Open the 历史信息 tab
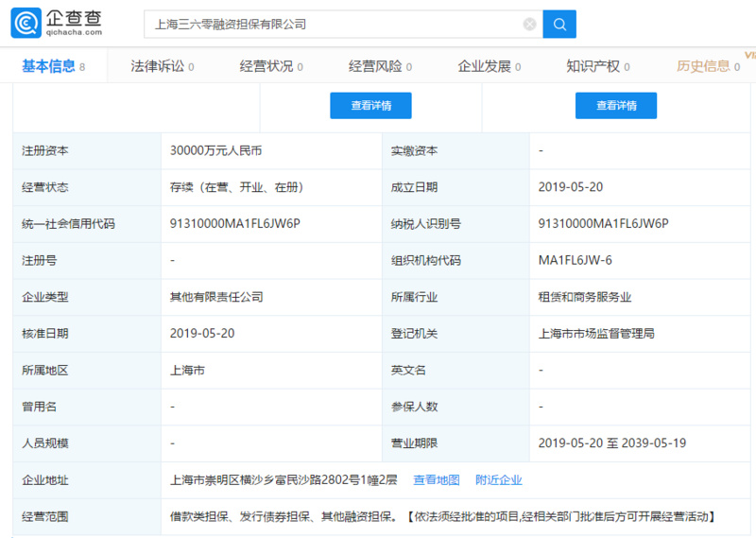Image resolution: width=756 pixels, height=538 pixels. (x=703, y=66)
